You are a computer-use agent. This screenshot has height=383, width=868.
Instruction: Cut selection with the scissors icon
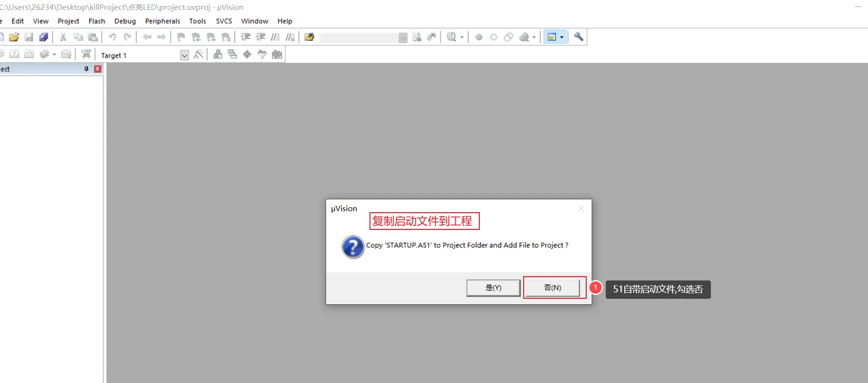[x=63, y=37]
